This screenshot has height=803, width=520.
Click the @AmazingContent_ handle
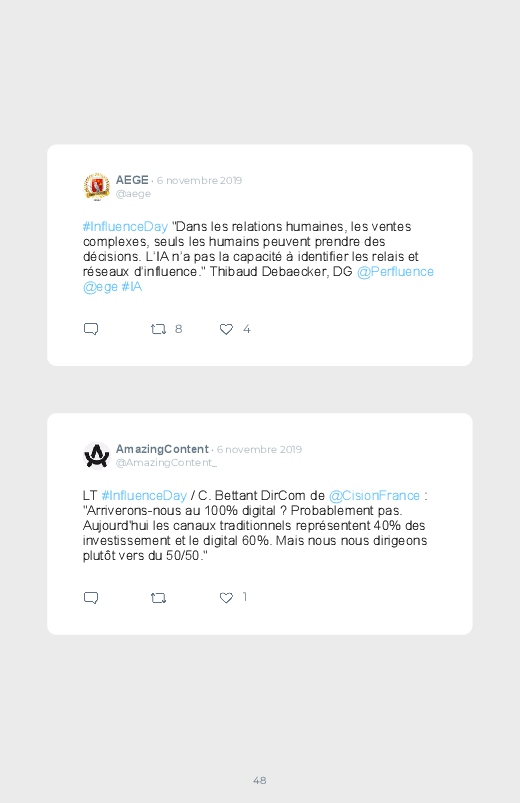click(167, 462)
